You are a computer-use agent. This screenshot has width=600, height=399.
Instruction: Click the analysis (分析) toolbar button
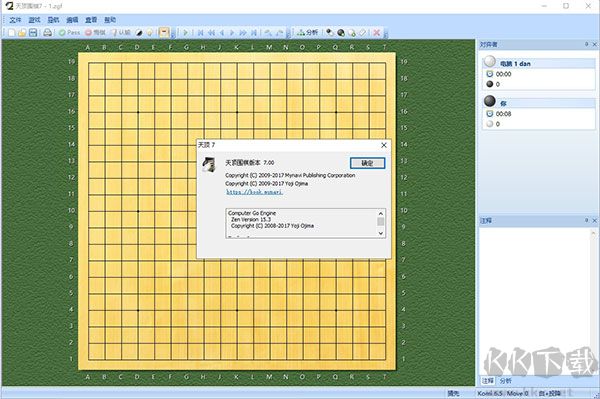coord(308,33)
